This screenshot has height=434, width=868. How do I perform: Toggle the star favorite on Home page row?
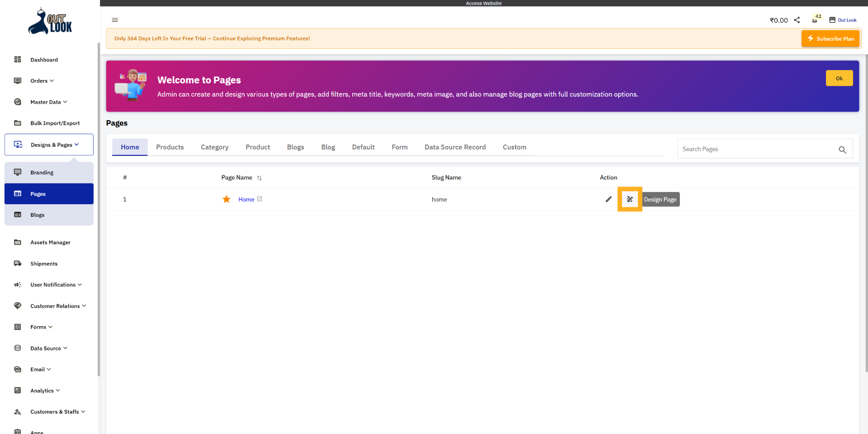226,199
